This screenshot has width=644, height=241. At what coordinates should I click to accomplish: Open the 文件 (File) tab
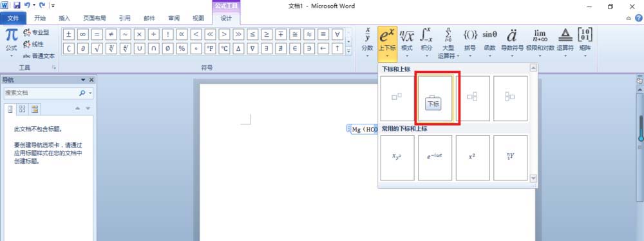point(13,18)
